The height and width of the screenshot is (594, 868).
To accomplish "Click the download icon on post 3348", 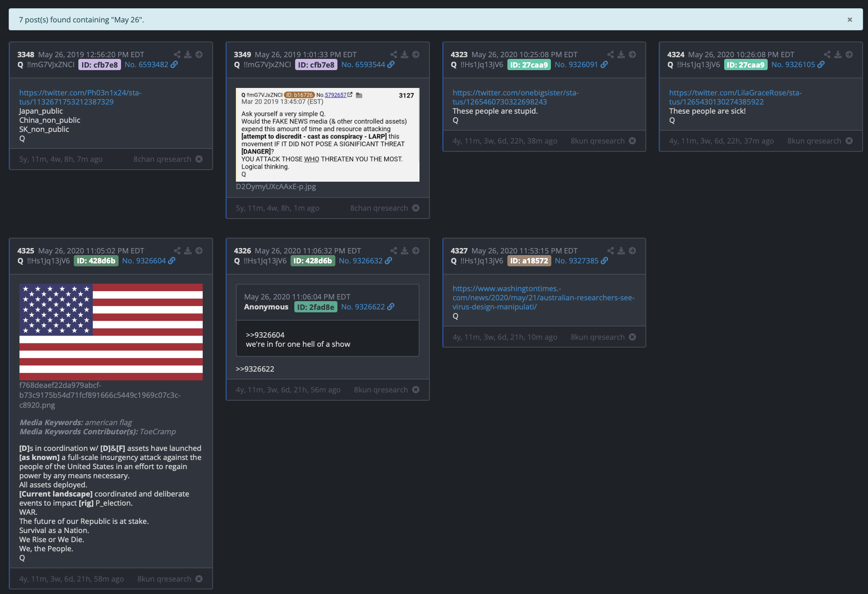I will pos(188,54).
